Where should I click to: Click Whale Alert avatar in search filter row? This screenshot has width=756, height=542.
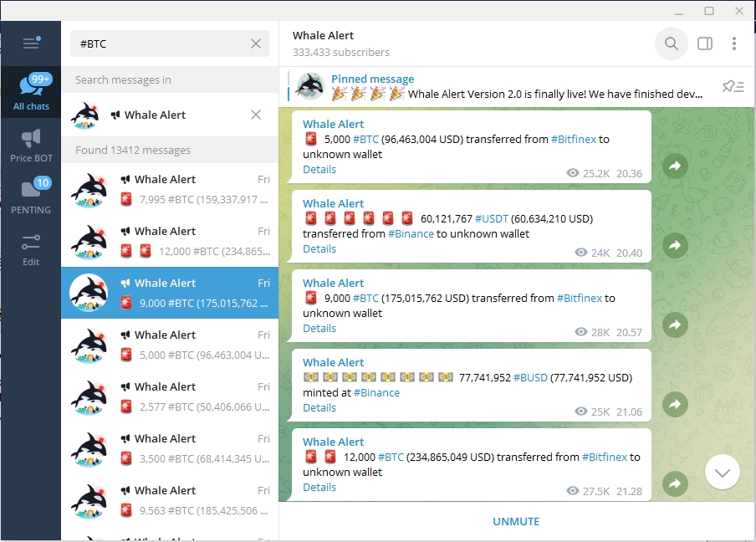click(x=84, y=115)
